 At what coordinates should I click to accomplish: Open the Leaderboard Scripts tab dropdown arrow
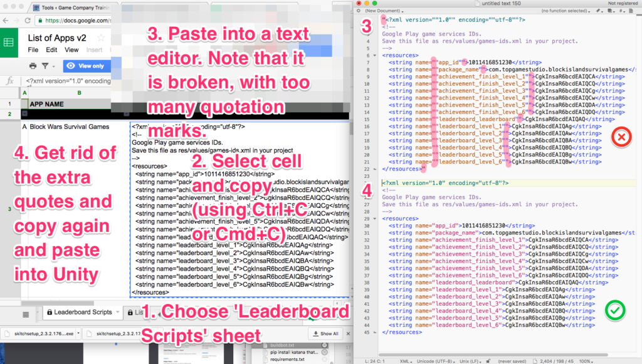[117, 312]
